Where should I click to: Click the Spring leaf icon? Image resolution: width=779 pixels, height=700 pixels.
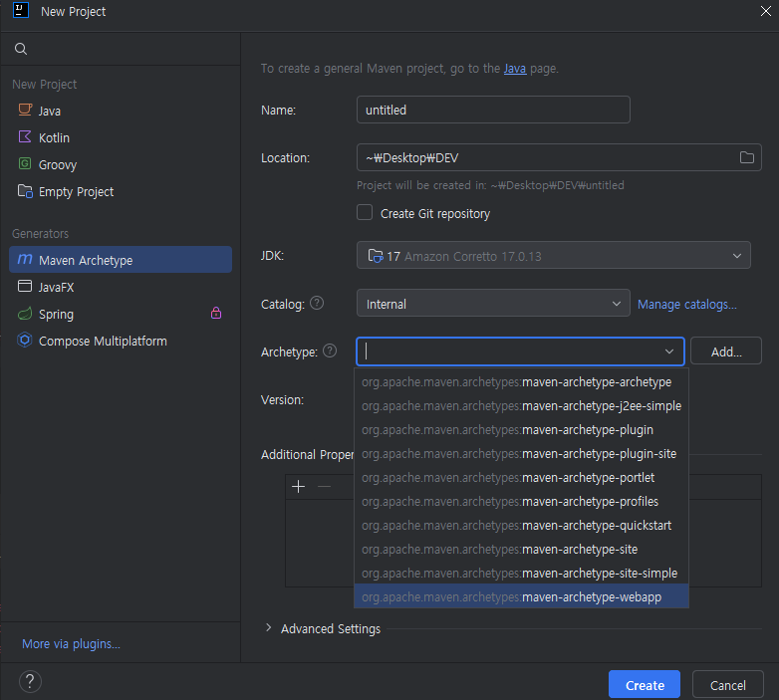pyautogui.click(x=25, y=314)
